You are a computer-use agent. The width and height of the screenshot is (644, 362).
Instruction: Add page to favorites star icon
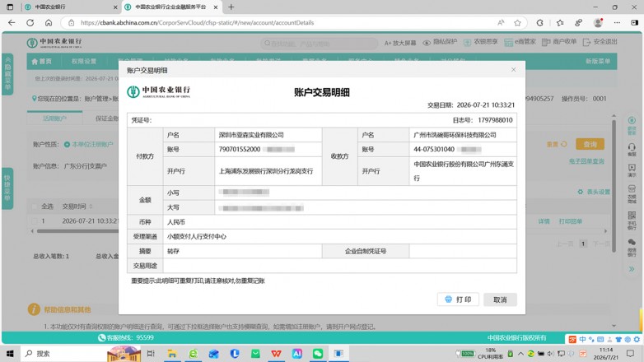(x=517, y=22)
